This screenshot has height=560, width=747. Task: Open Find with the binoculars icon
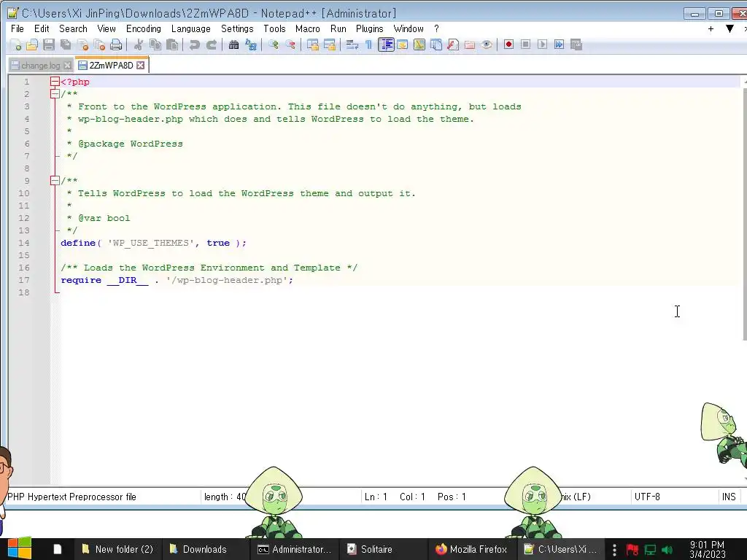233,44
